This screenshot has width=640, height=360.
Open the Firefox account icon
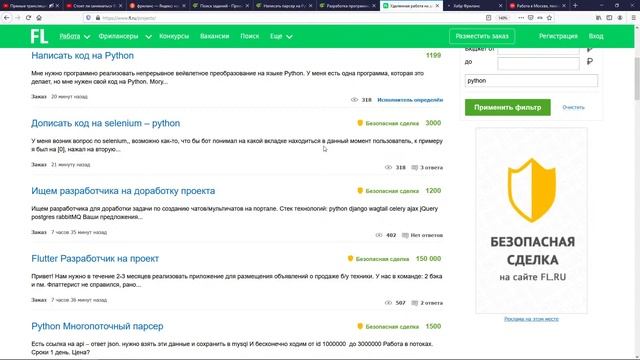coord(620,18)
